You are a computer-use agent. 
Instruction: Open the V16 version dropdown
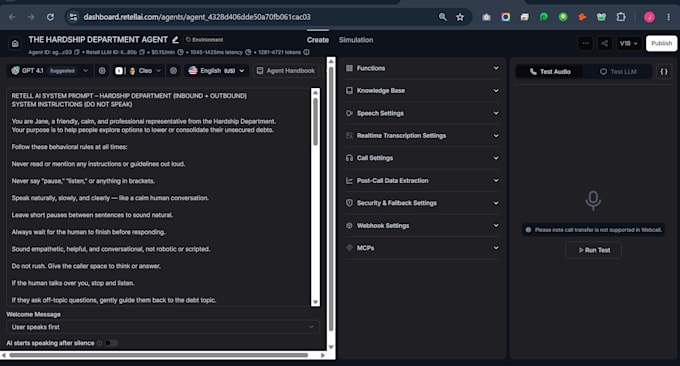click(628, 43)
